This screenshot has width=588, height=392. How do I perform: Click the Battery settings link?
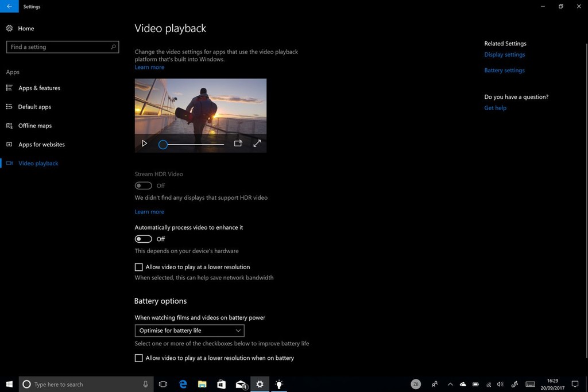pos(504,69)
